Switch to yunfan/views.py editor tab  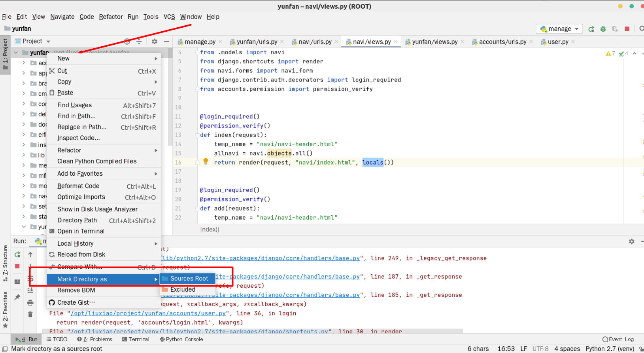pyautogui.click(x=434, y=42)
